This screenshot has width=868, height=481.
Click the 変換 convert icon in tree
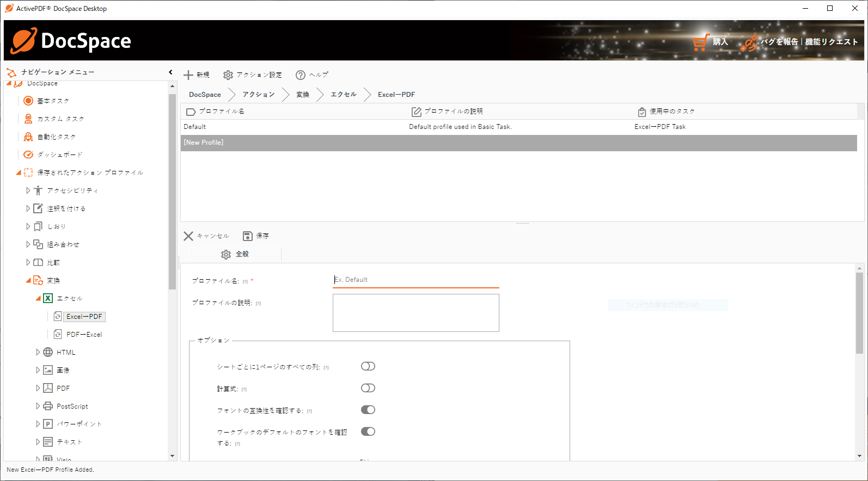(38, 280)
